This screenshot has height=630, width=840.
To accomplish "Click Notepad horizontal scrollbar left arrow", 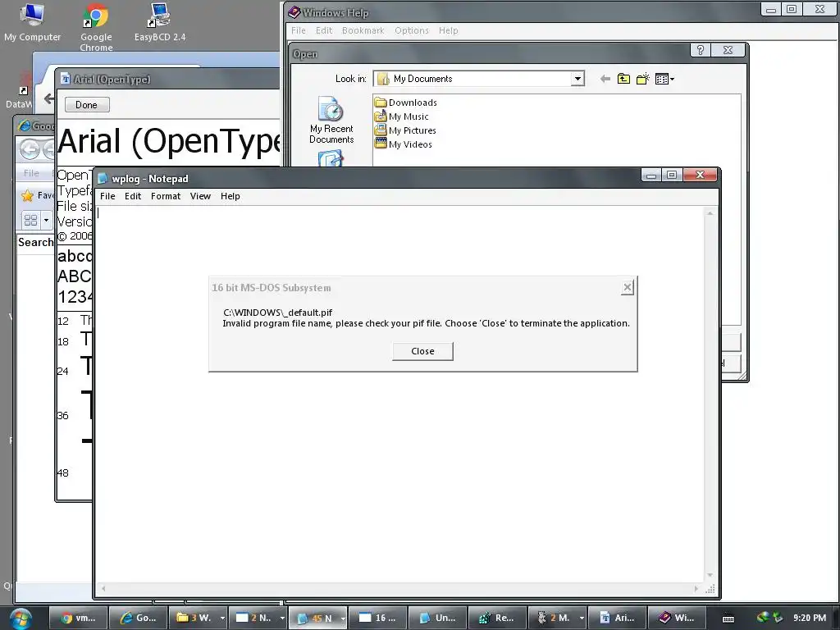I will tap(103, 589).
